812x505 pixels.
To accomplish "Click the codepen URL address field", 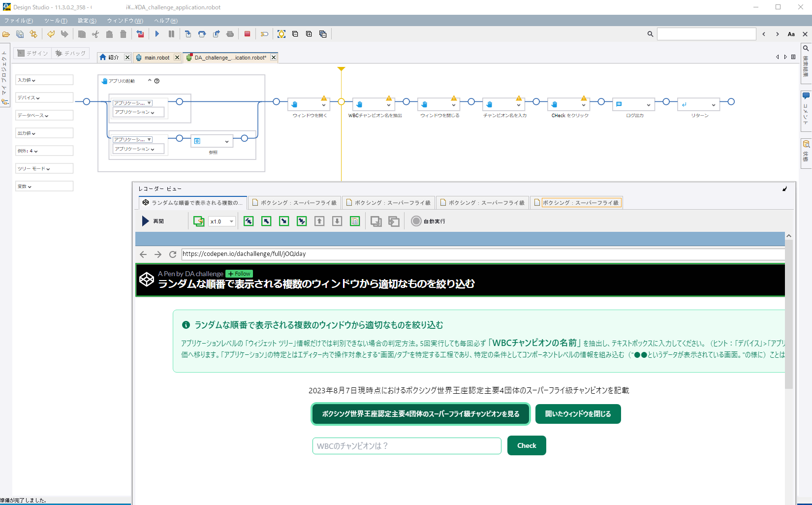I will click(483, 254).
